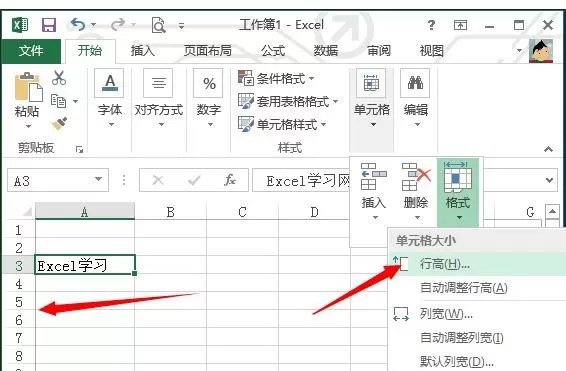Choose 列宽(W)... Column Width menu item
Viewport: 566px width, 371px height.
pyautogui.click(x=478, y=314)
